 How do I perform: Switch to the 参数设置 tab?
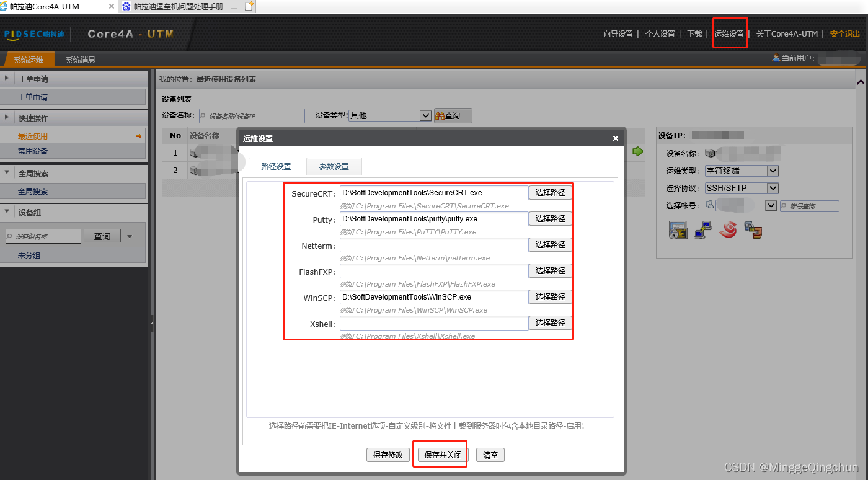coord(334,167)
